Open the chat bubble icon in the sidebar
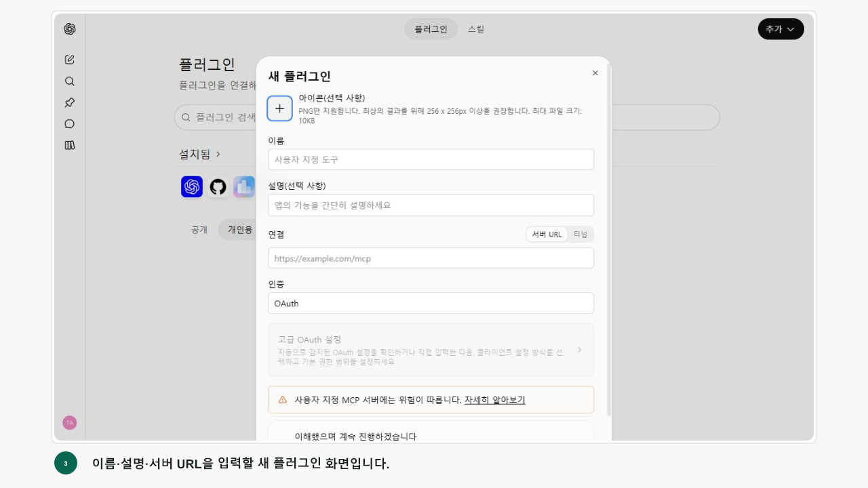868x488 pixels. click(69, 124)
